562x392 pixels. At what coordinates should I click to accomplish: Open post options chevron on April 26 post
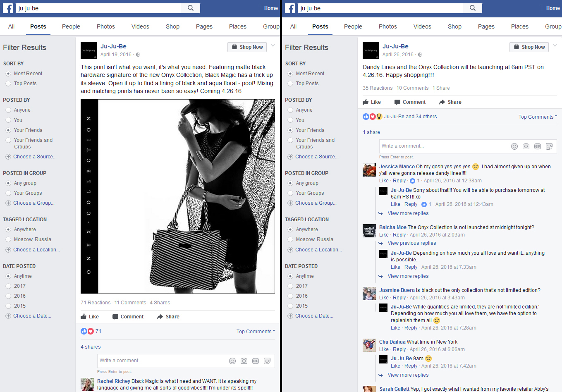point(555,45)
